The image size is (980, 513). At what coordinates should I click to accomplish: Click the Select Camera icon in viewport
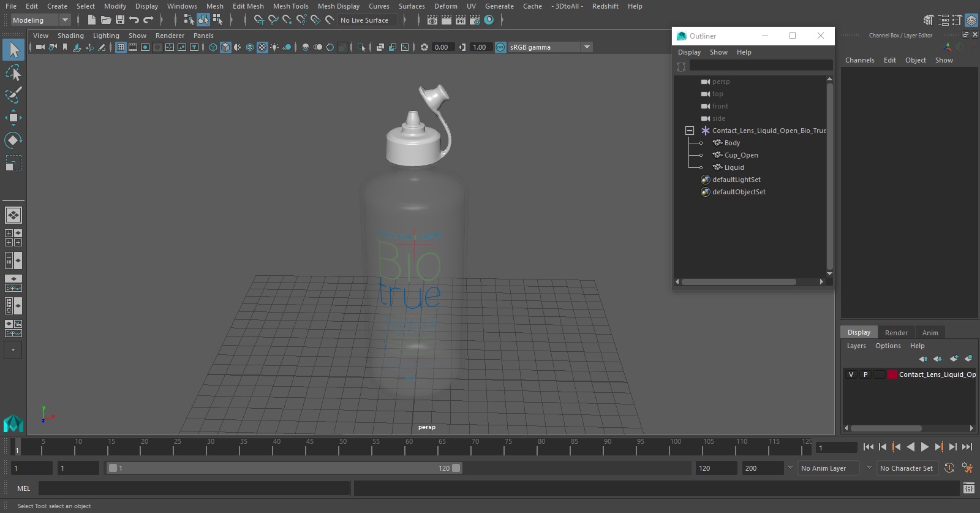[x=40, y=47]
